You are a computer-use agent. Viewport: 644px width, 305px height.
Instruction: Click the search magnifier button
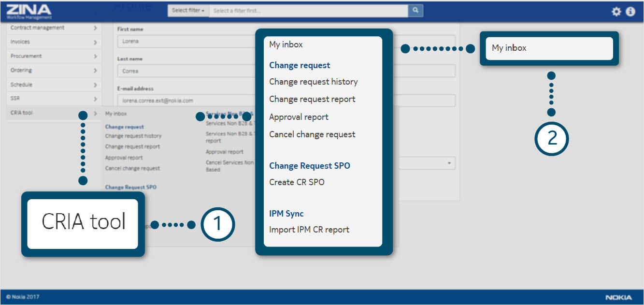[x=415, y=10]
